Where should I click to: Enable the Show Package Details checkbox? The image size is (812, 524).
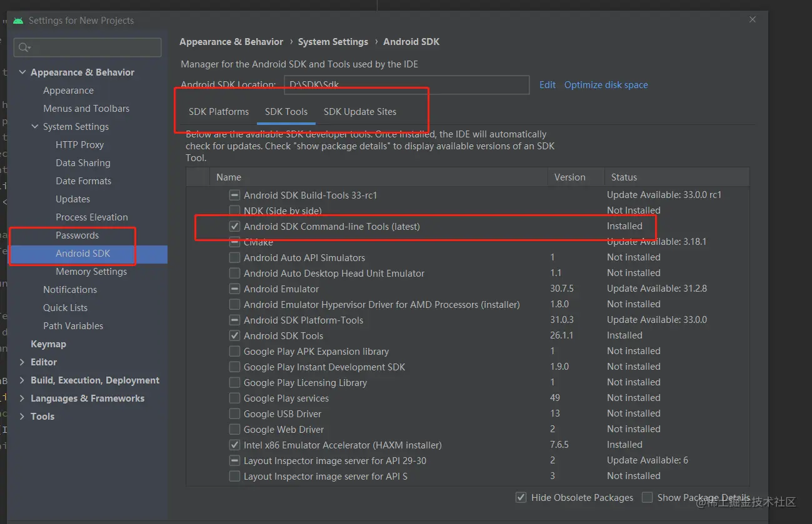648,497
